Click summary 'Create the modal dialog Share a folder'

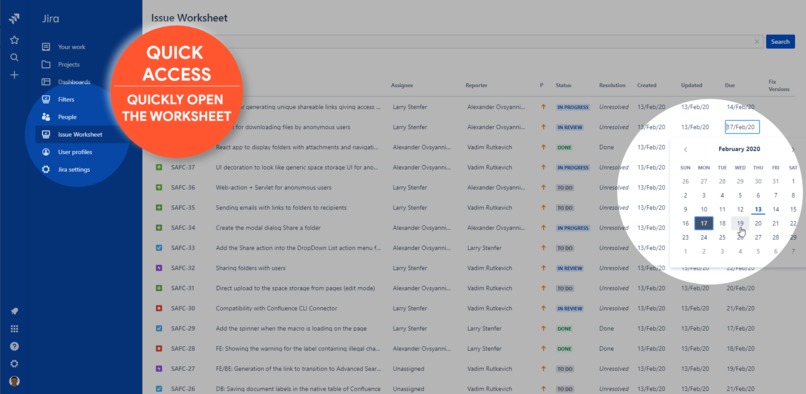267,228
